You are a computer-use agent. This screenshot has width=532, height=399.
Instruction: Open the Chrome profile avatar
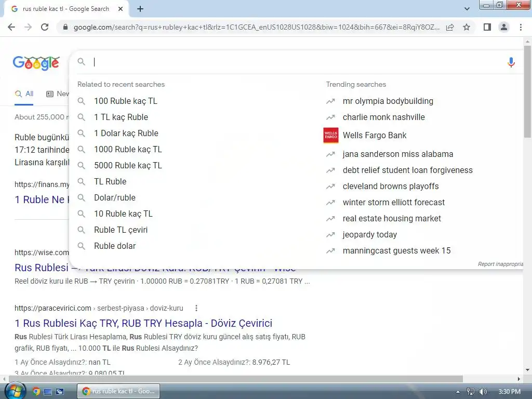coord(504,27)
